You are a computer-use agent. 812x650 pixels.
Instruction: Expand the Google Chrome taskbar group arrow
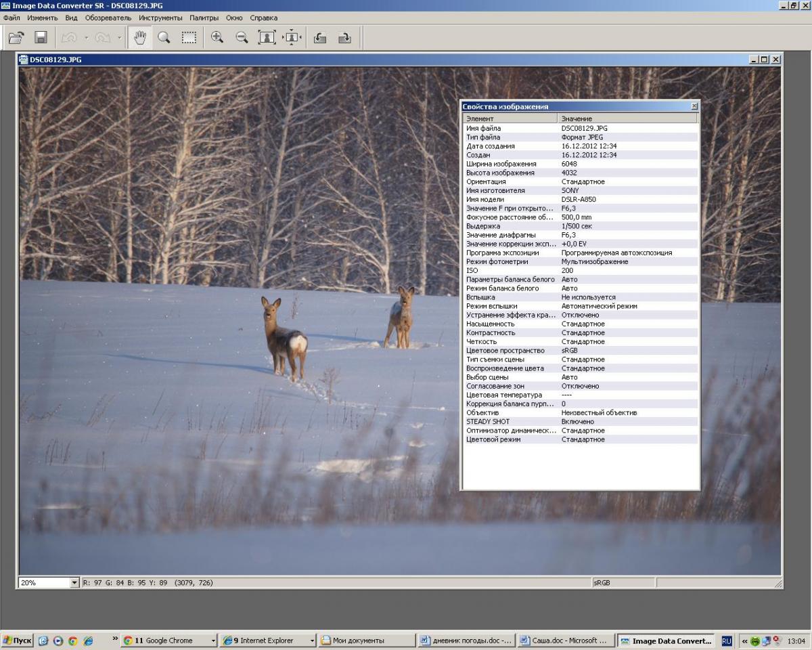213,641
